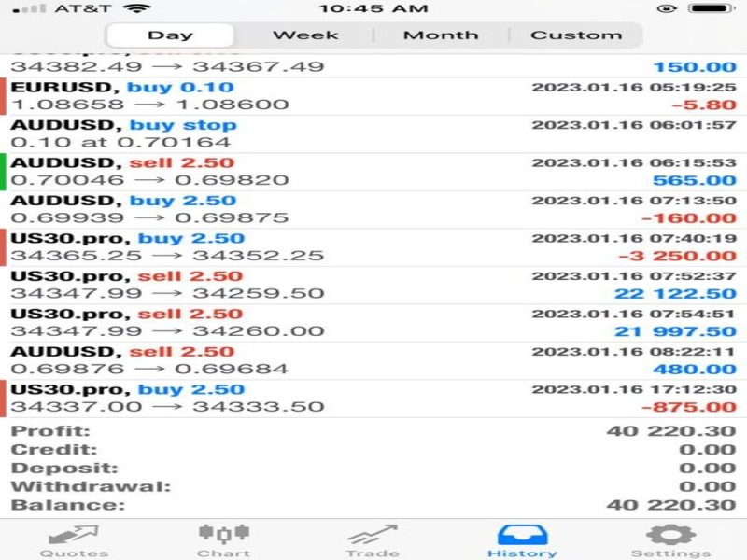Tap the 10:45 AM clock

(373, 8)
